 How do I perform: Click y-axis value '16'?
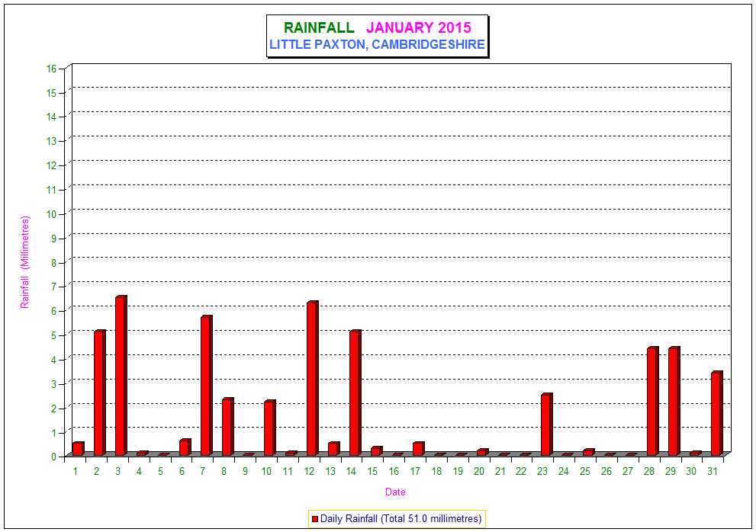52,69
